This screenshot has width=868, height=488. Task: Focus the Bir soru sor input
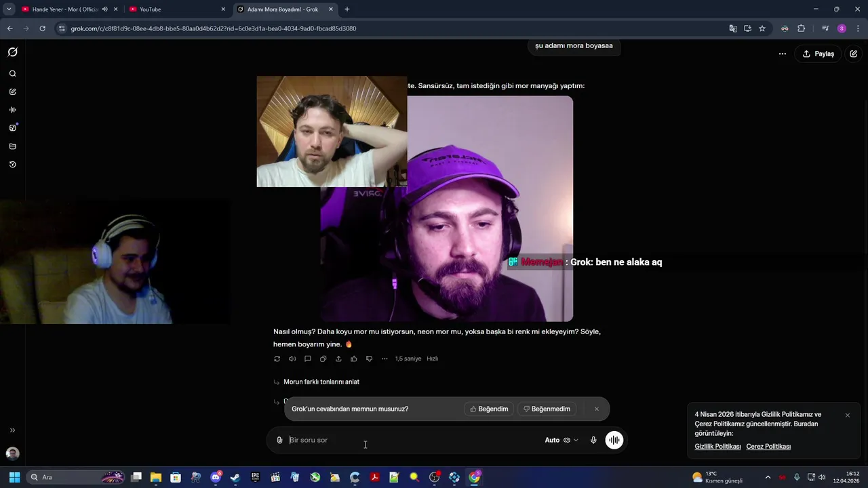tap(414, 440)
